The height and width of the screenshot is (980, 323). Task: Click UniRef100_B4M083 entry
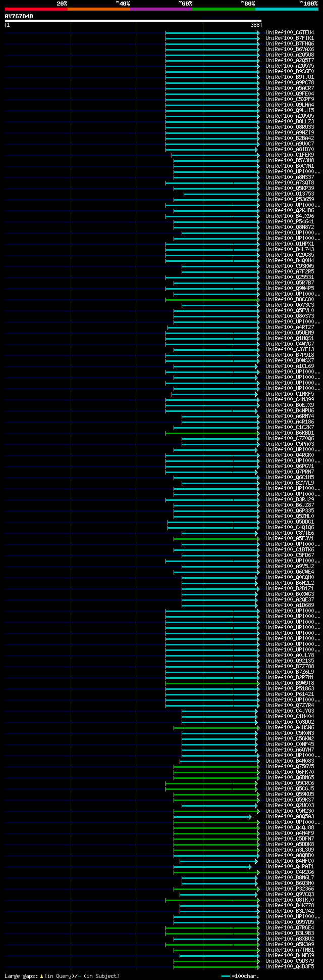pos(290,761)
